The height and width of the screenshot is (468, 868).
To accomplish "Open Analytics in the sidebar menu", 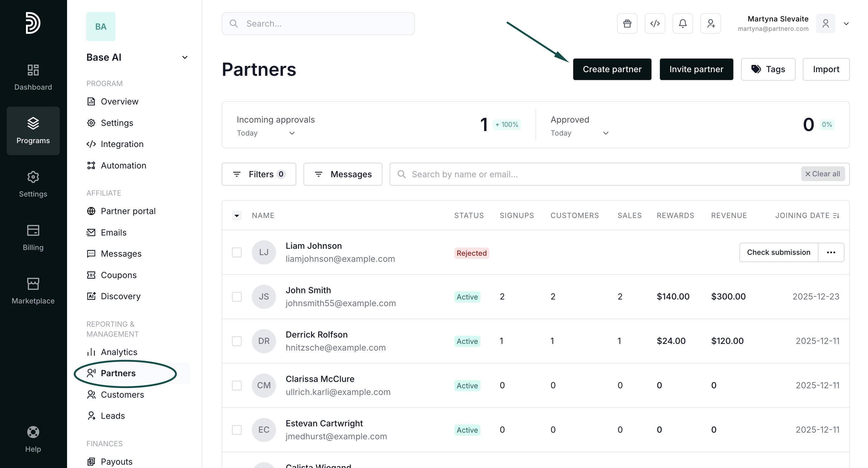I will pos(119,352).
